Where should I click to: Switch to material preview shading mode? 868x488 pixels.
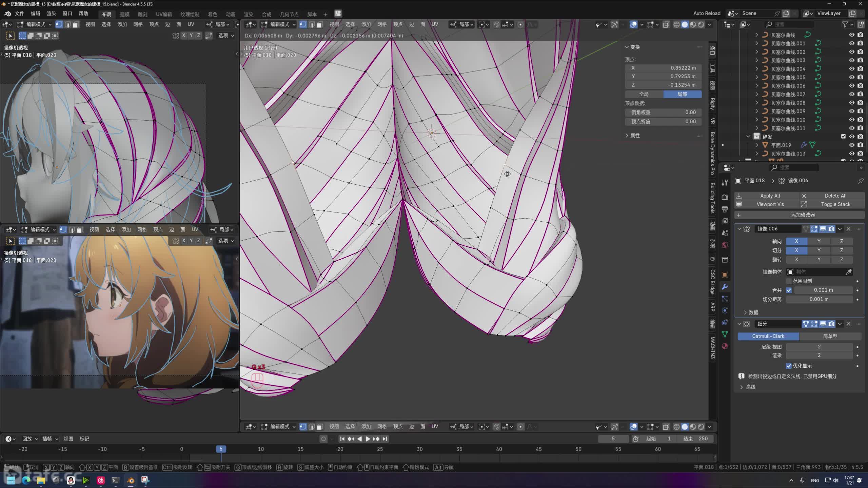click(x=693, y=24)
